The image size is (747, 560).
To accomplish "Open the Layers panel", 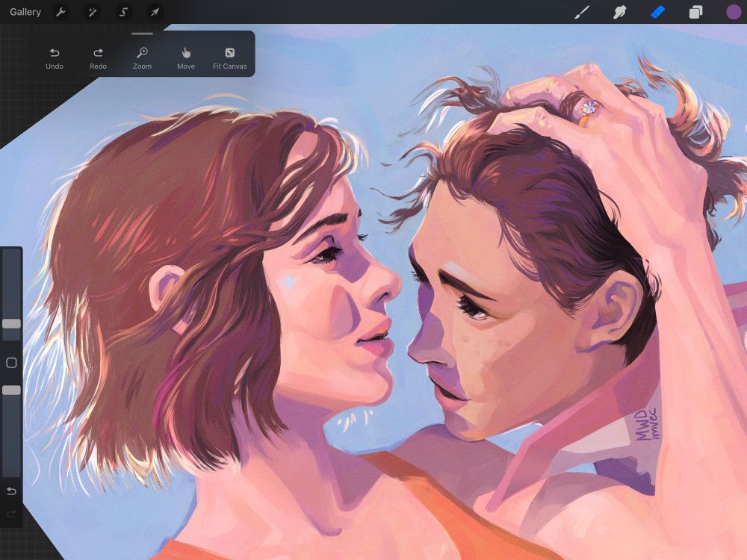I will click(x=695, y=12).
